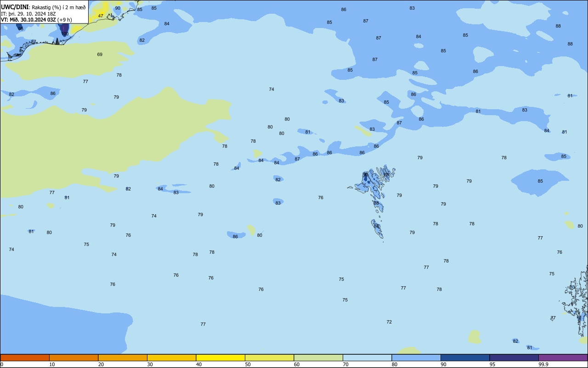Click the 'UWC/DINI' title text
Screen dimensions: 588x368
pyautogui.click(x=14, y=7)
